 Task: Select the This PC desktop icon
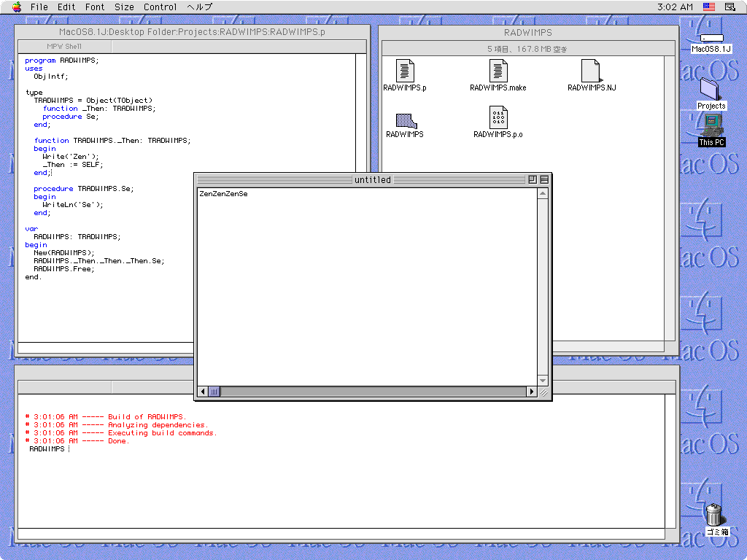point(711,130)
